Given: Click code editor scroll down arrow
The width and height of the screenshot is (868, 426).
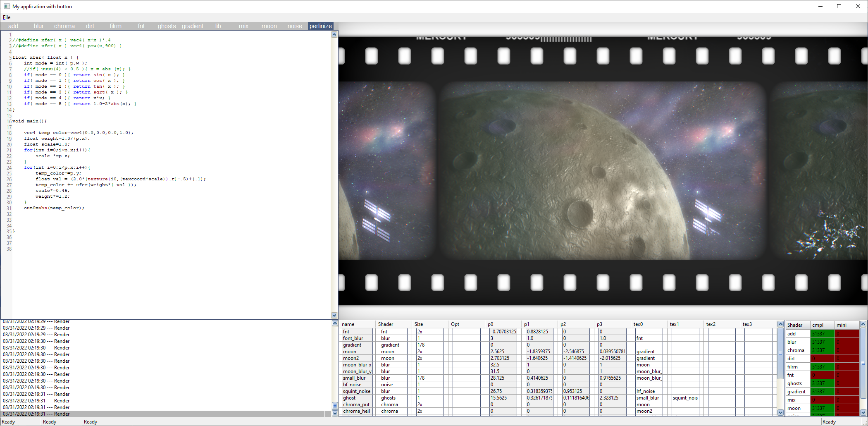Looking at the screenshot, I should [334, 315].
